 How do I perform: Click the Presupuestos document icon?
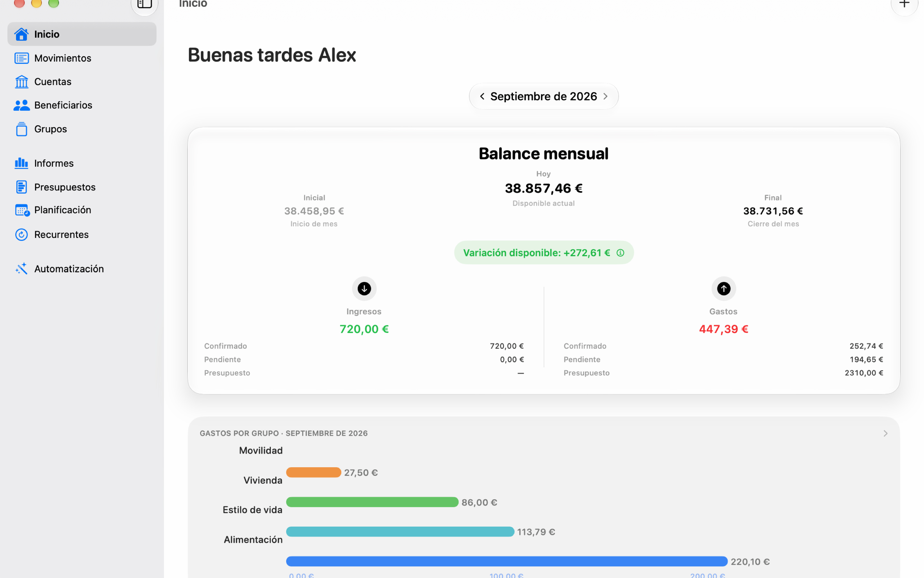(21, 187)
